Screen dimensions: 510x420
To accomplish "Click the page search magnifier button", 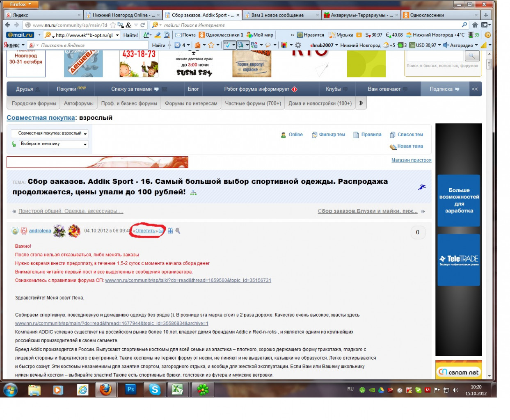I will 472,55.
